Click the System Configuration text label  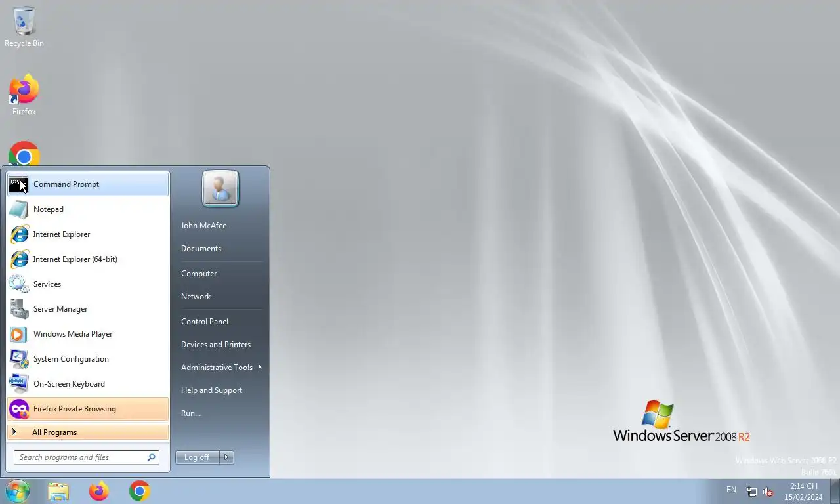(x=71, y=359)
